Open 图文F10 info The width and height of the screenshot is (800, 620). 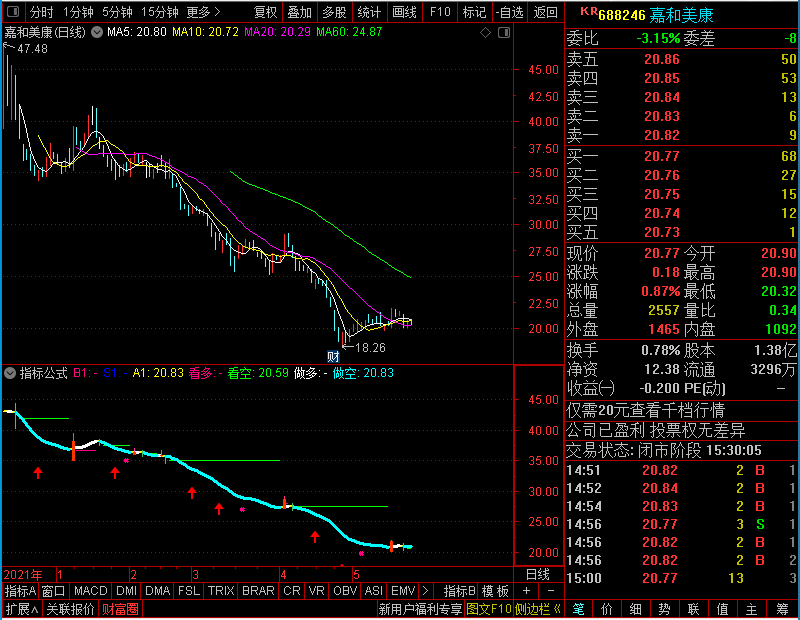click(489, 609)
